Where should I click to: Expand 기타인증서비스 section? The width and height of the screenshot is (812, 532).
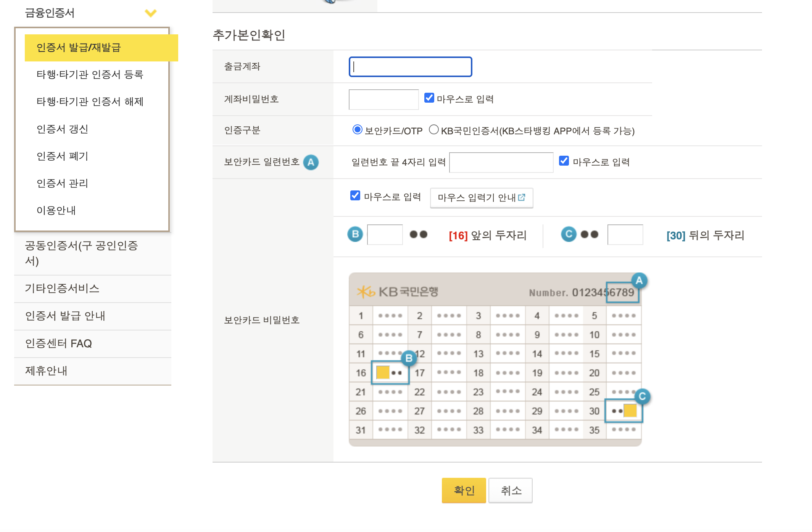(x=62, y=288)
